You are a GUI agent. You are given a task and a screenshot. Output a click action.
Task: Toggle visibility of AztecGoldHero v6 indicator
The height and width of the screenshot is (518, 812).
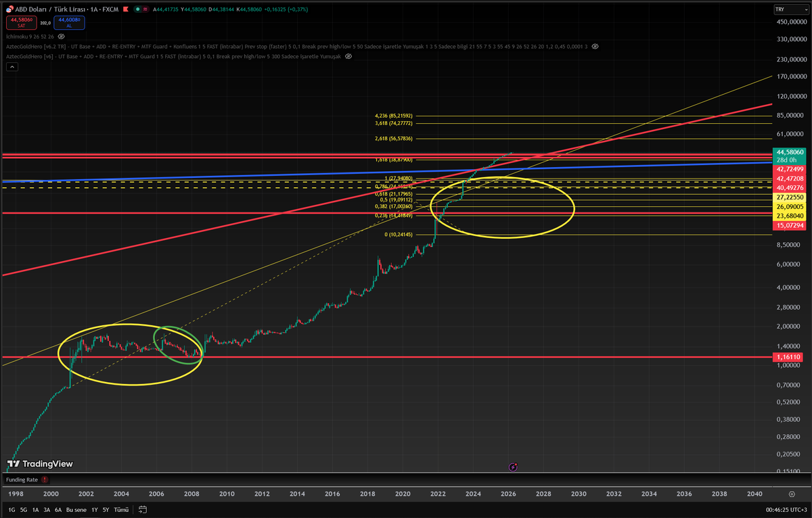(x=348, y=57)
